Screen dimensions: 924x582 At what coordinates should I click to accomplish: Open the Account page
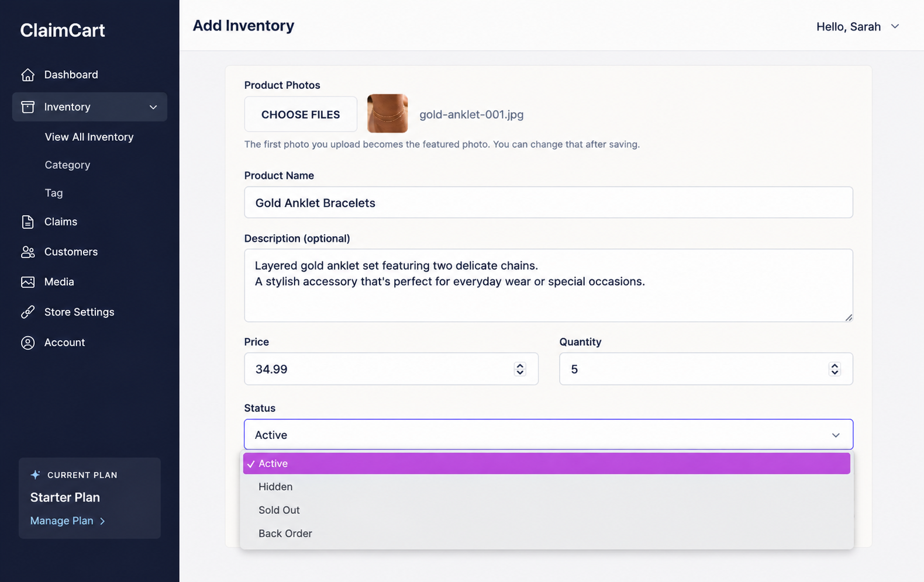coord(64,342)
